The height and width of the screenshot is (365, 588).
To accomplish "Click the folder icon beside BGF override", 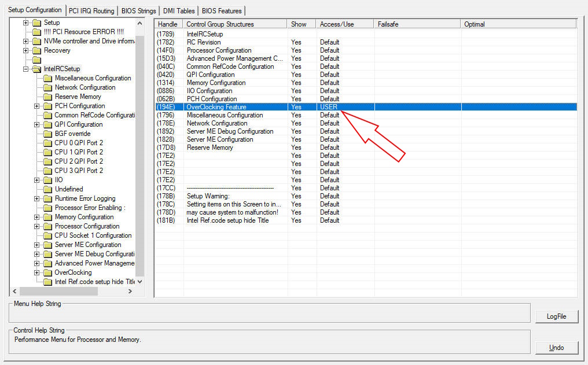I will [x=47, y=134].
